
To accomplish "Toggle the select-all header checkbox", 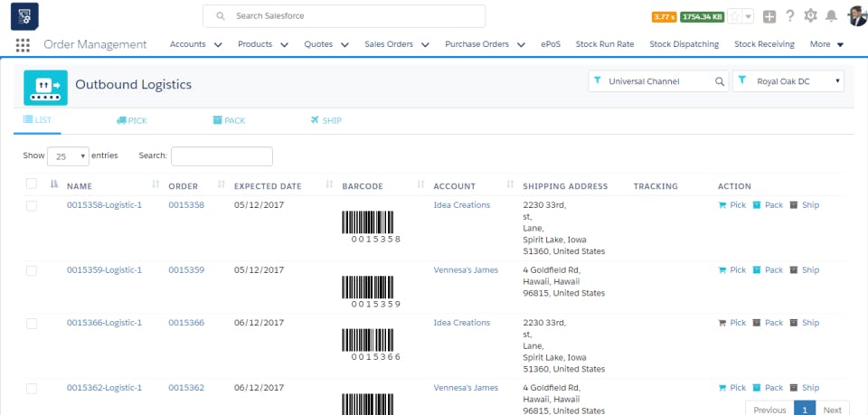I will pyautogui.click(x=32, y=184).
